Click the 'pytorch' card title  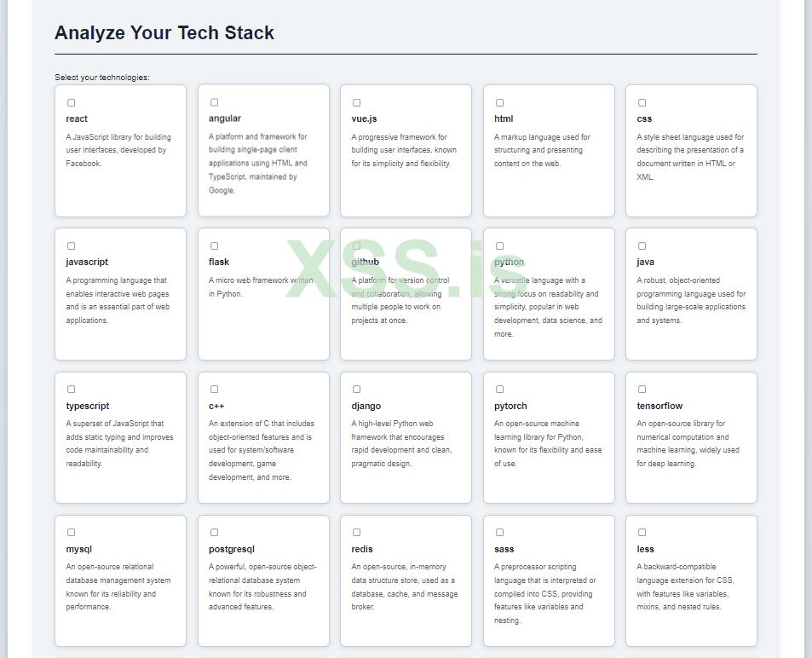[x=510, y=406]
